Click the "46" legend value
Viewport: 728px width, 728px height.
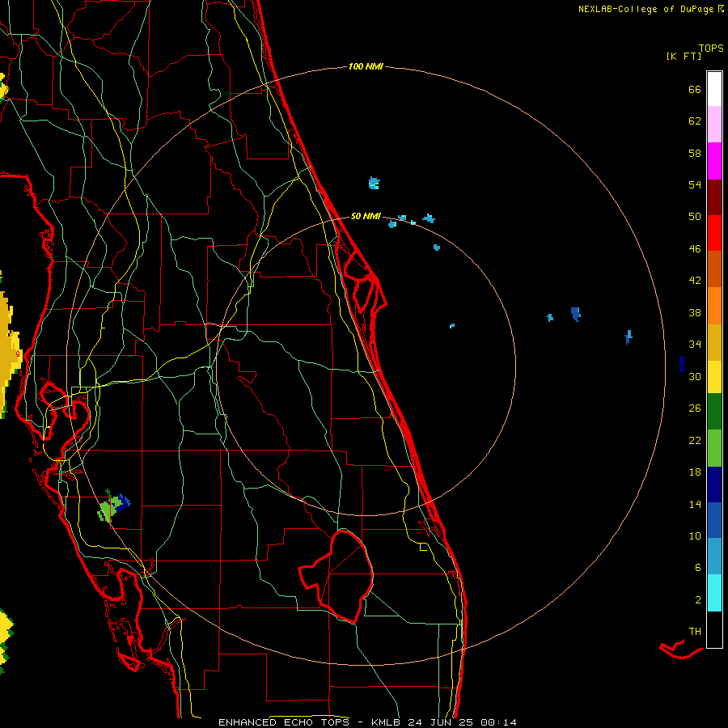coord(695,249)
